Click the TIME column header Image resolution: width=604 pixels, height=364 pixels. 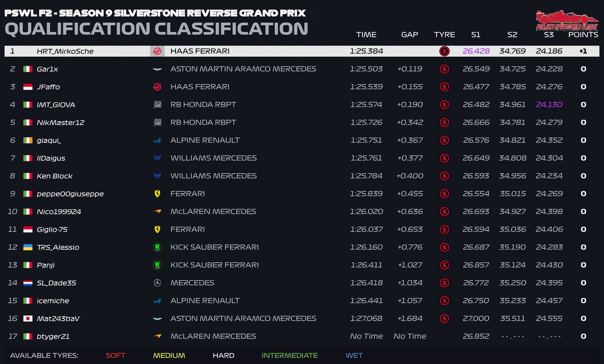tap(366, 35)
